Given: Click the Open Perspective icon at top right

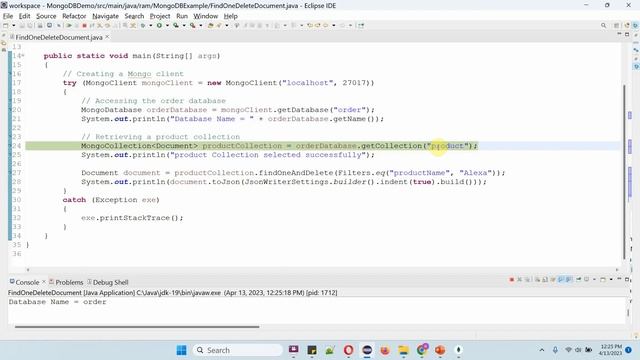Looking at the screenshot, I should pos(617,25).
